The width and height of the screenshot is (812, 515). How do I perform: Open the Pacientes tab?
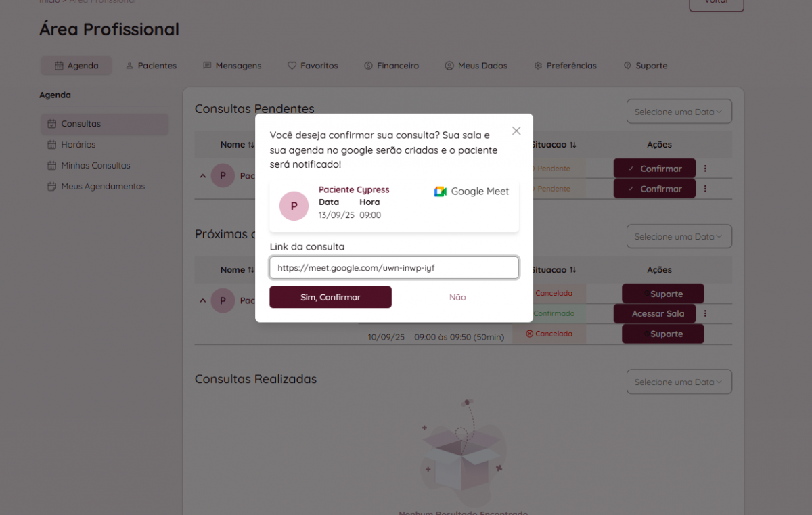[x=151, y=66]
